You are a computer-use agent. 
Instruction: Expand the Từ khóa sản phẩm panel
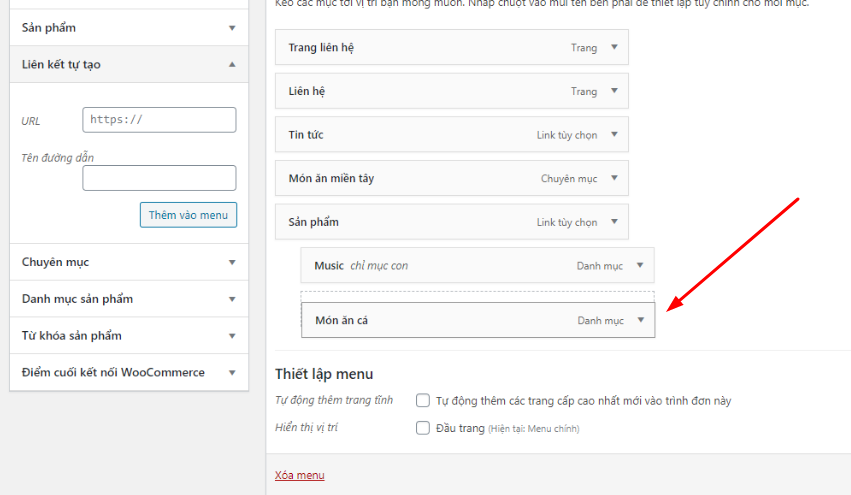(x=232, y=336)
